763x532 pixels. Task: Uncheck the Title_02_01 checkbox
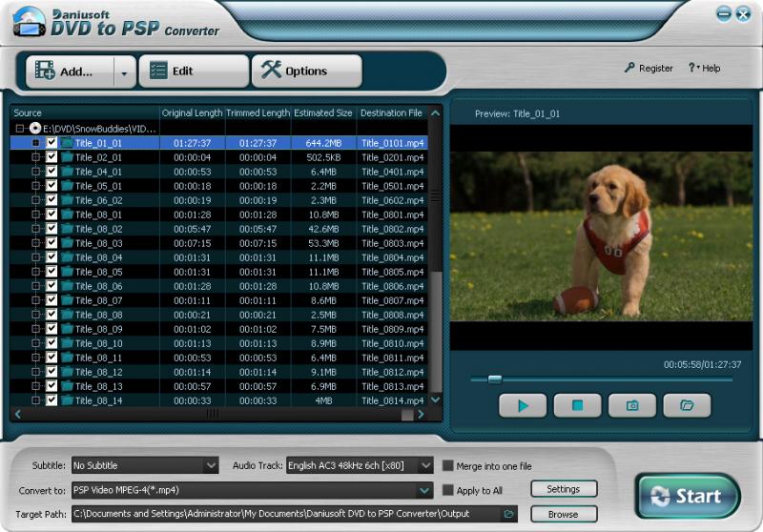[x=52, y=157]
